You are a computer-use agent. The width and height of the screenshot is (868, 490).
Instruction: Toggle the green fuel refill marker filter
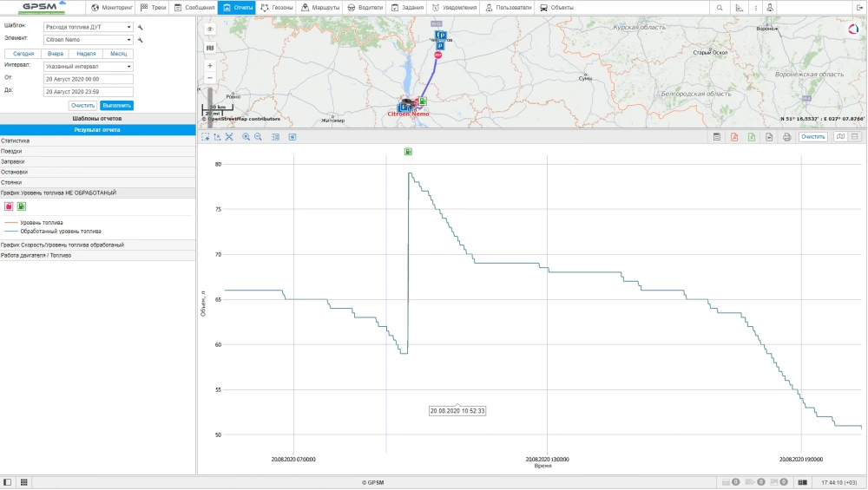tap(22, 206)
